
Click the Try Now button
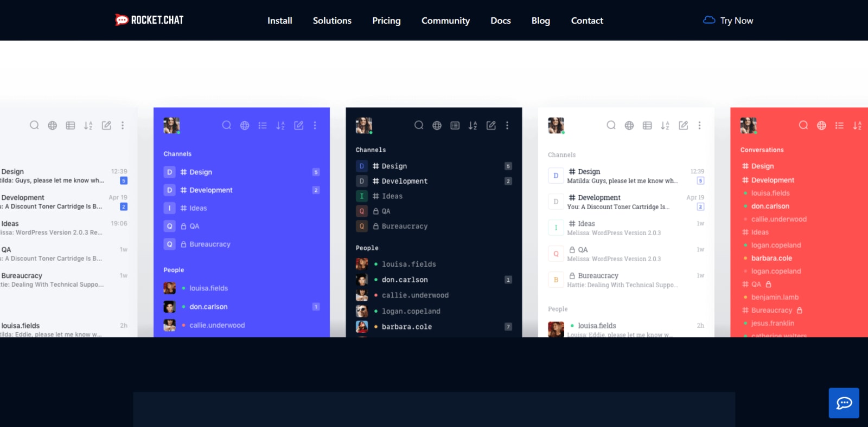click(728, 21)
